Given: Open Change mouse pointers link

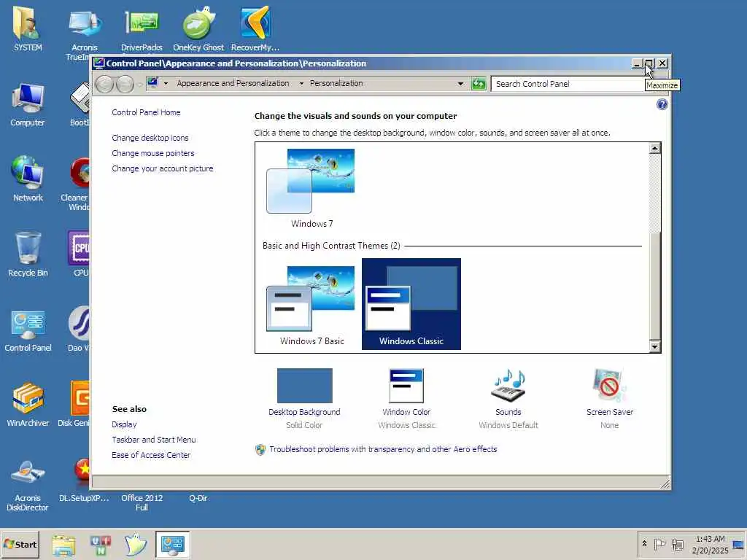Looking at the screenshot, I should click(x=153, y=153).
